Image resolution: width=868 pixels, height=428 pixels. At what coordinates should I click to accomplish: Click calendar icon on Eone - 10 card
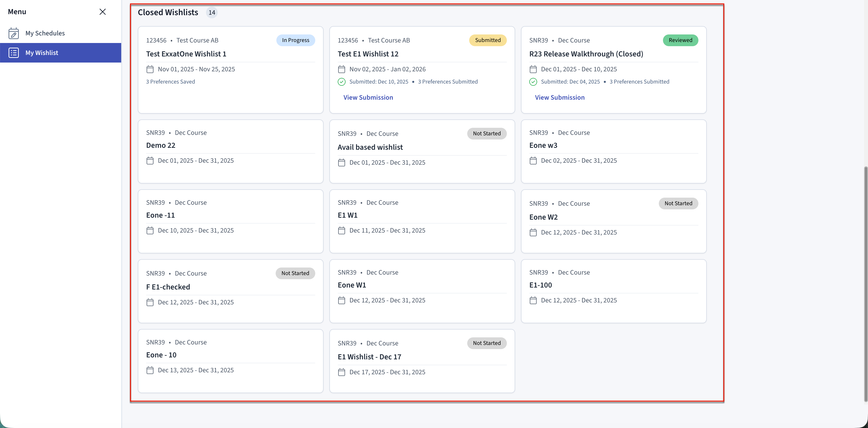click(150, 370)
